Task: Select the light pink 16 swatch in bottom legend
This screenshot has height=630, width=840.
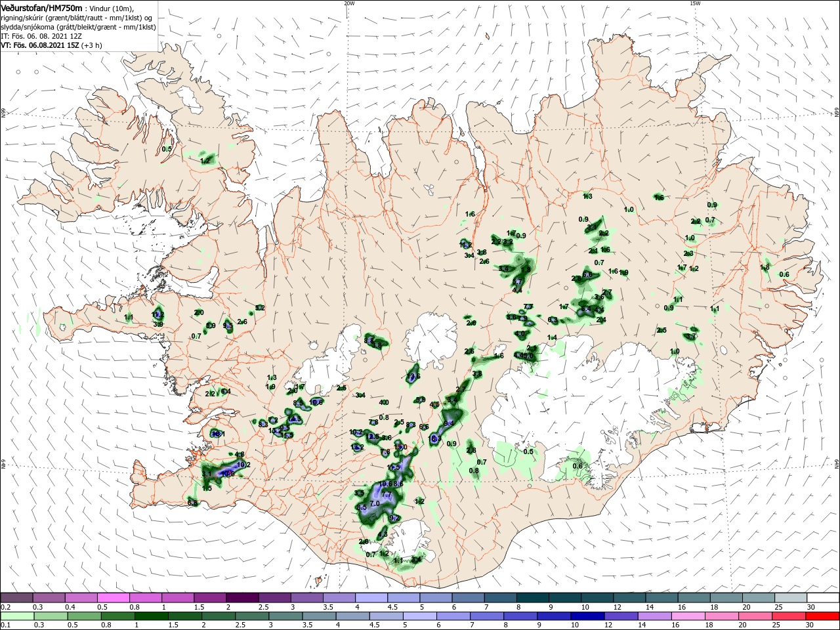Action: tap(689, 616)
